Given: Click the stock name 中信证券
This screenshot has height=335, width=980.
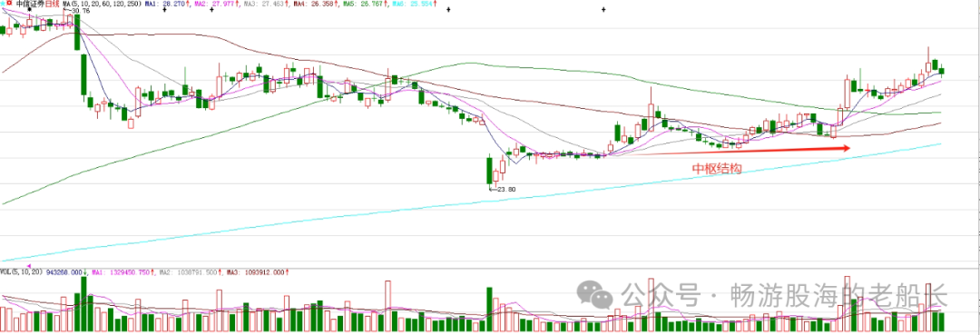Looking at the screenshot, I should pyautogui.click(x=31, y=4).
